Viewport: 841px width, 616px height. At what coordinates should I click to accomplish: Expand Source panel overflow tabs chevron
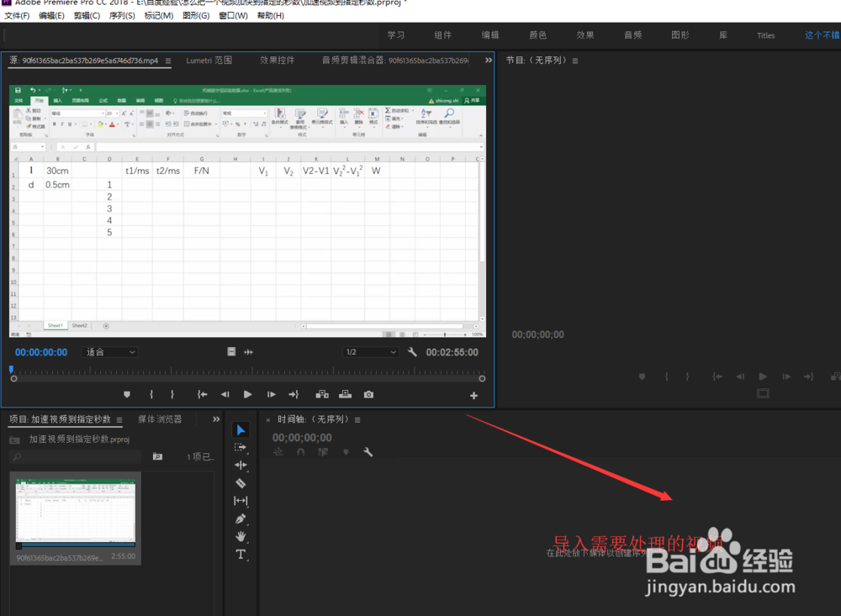pyautogui.click(x=488, y=60)
